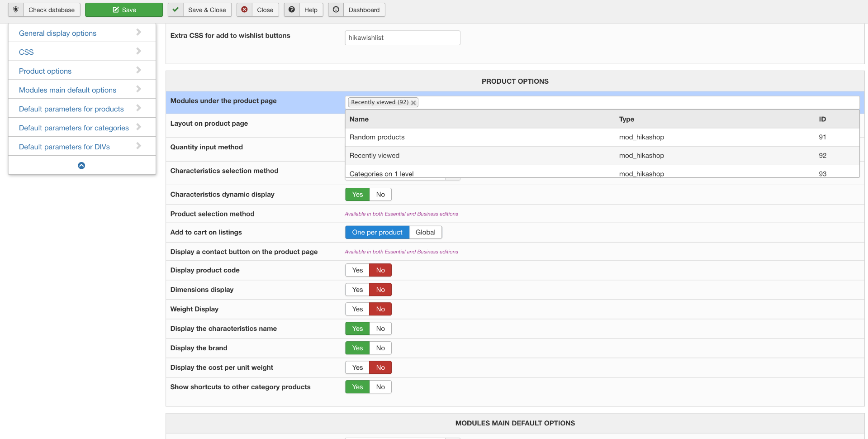This screenshot has height=439, width=868.
Task: Click the red X Close icon
Action: tap(244, 10)
